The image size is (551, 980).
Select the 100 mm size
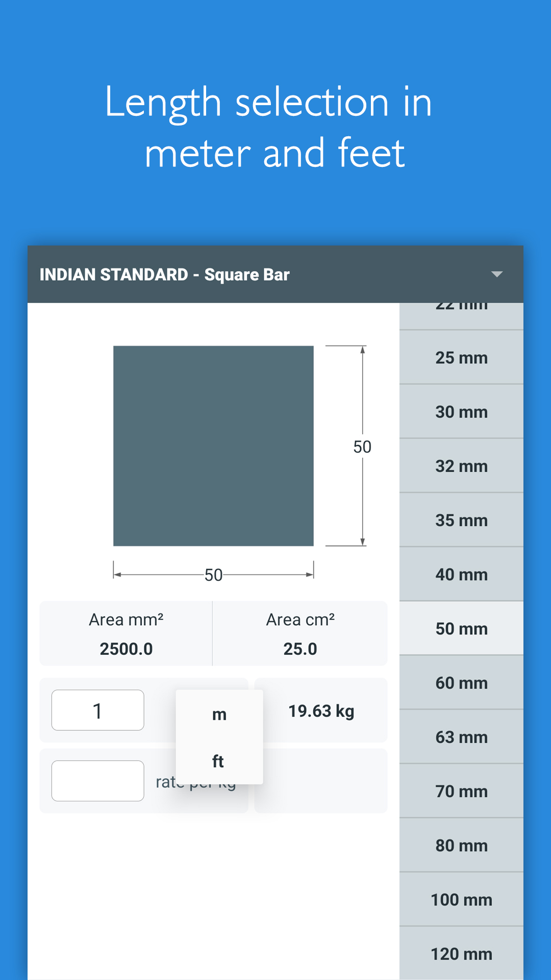461,899
